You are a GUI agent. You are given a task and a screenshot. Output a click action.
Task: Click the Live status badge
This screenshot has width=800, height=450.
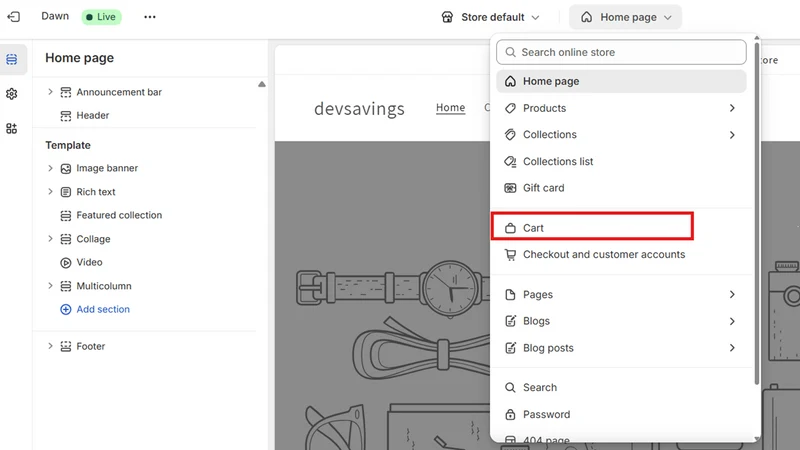point(102,17)
